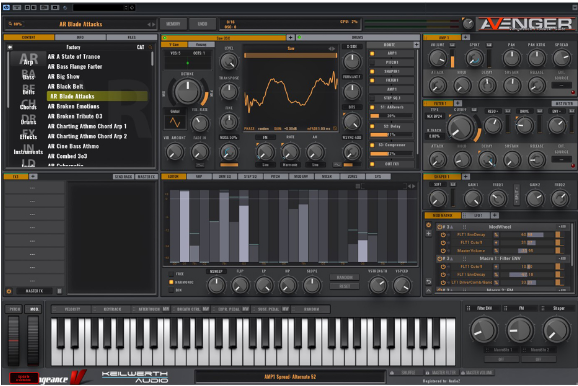This screenshot has height=386, width=578.
Task: Click the Bass category thumbnail
Action: 29,75
